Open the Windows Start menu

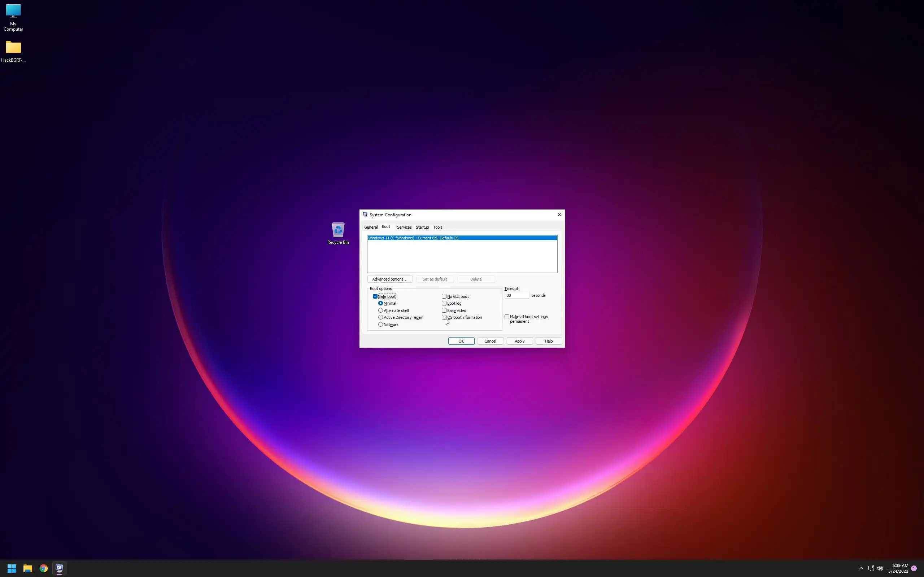click(12, 568)
